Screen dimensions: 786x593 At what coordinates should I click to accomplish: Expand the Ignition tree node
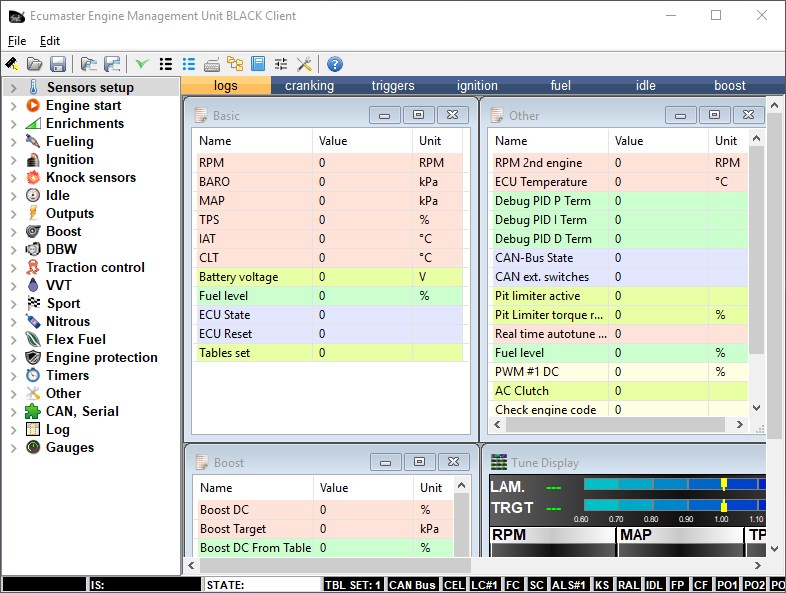(x=14, y=160)
